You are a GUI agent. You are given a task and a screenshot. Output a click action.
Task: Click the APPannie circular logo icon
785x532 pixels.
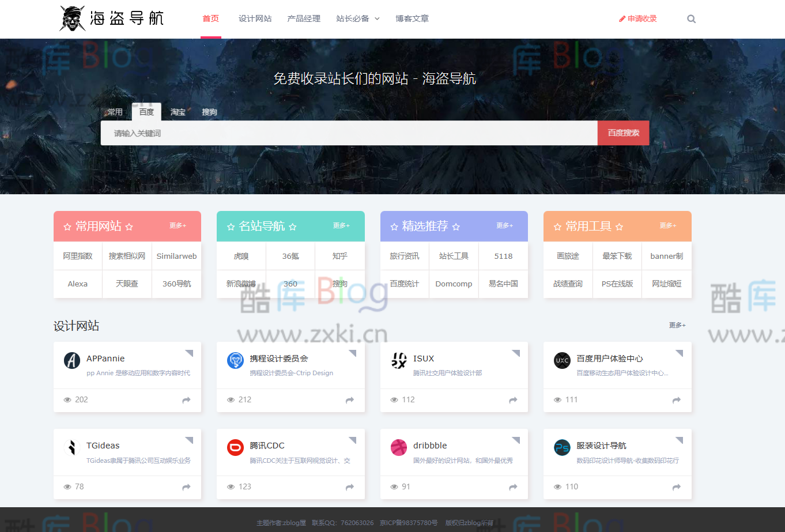tap(71, 360)
